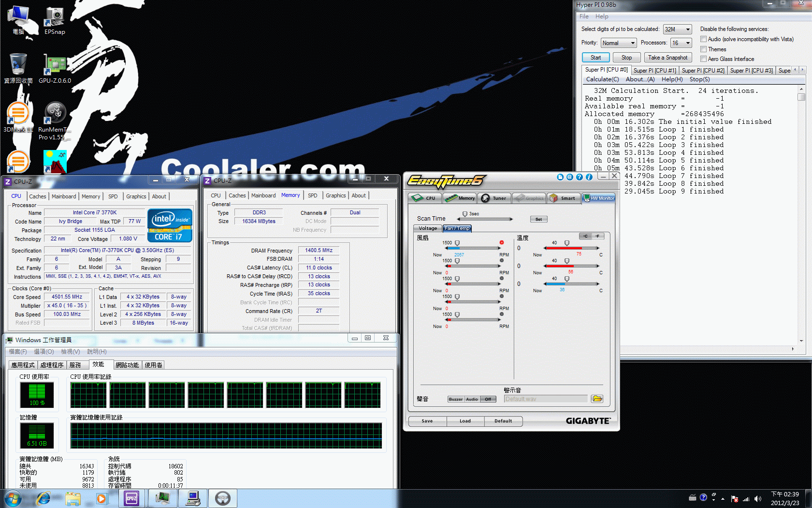Switch to CPU-Z taskbar button
812x508 pixels.
pyautogui.click(x=131, y=498)
